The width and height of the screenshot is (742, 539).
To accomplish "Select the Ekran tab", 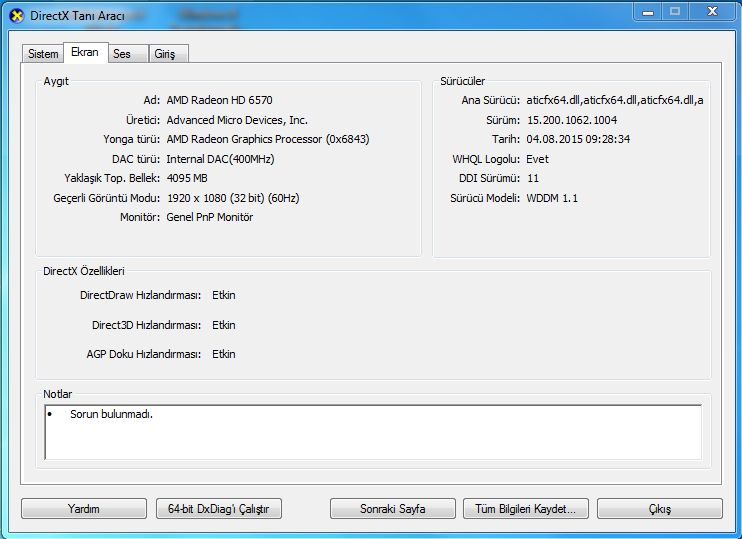I will coord(85,52).
